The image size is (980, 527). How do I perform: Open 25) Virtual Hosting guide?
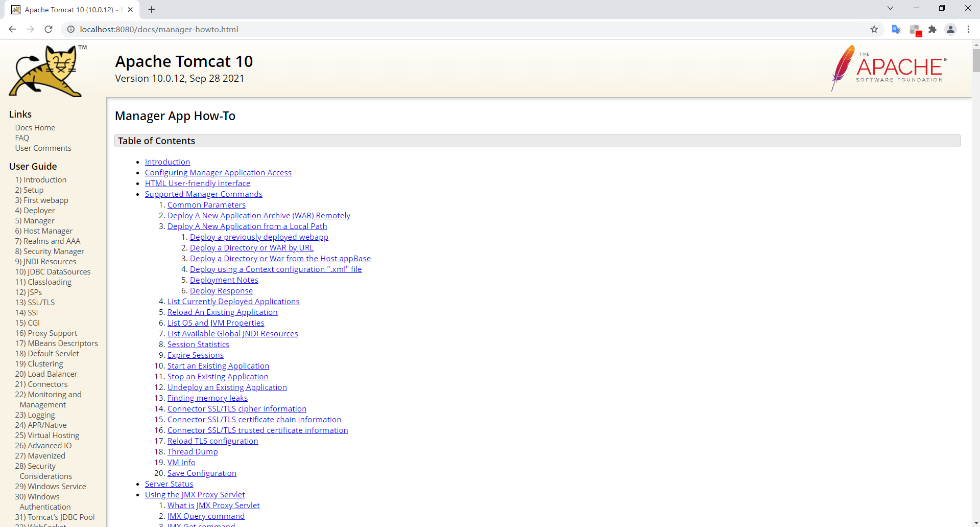(x=47, y=436)
